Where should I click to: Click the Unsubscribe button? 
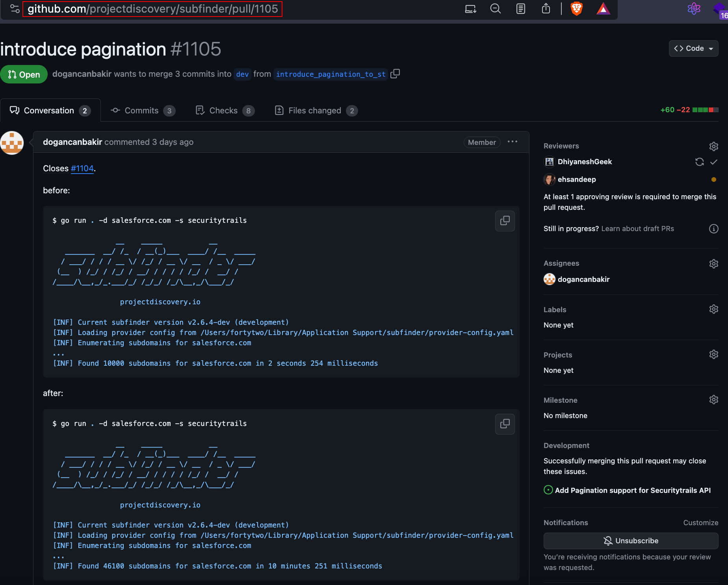[631, 541]
